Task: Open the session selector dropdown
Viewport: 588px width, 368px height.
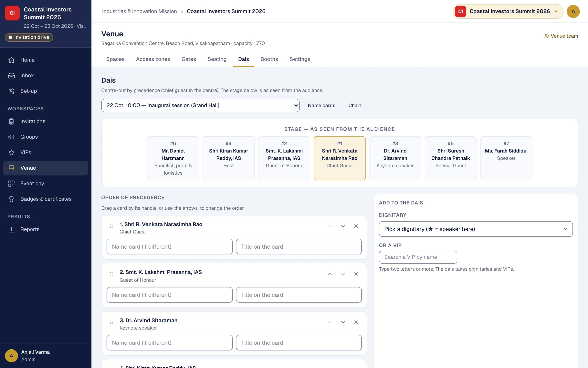Action: pyautogui.click(x=200, y=105)
